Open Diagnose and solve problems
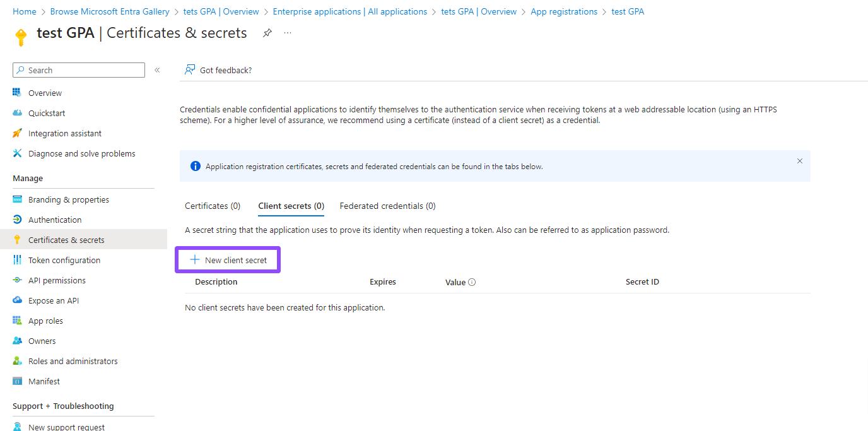 83,153
